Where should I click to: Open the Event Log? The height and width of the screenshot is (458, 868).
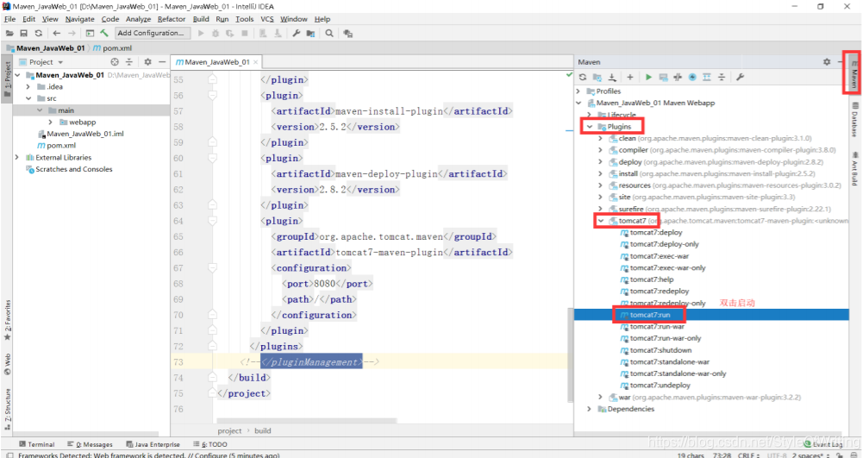pyautogui.click(x=824, y=444)
